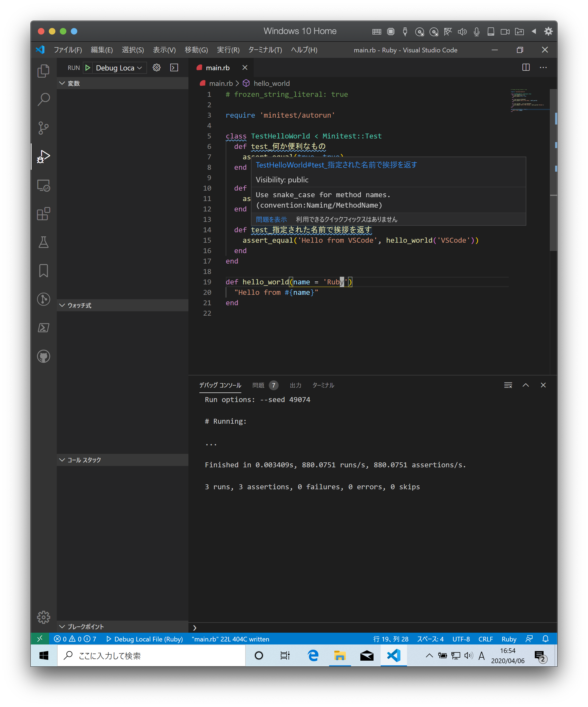Click the 問題を表示 link in hover
The height and width of the screenshot is (707, 588).
[271, 219]
